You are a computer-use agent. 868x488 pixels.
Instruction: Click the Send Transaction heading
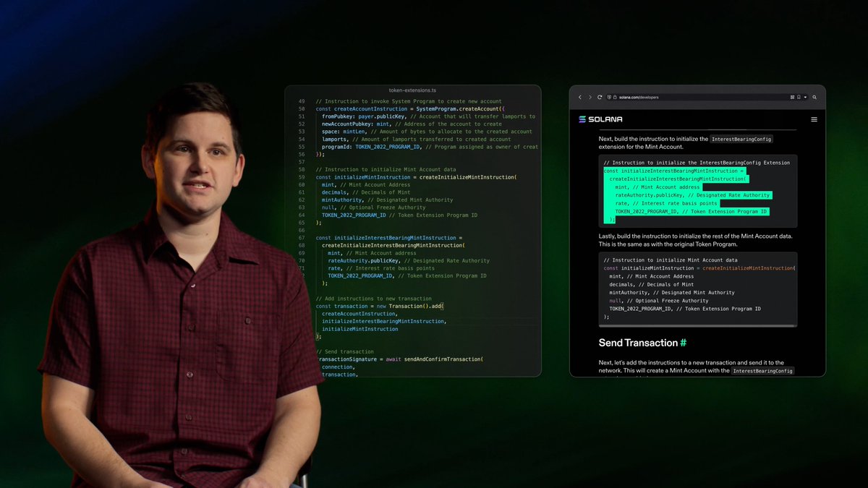[x=638, y=343]
